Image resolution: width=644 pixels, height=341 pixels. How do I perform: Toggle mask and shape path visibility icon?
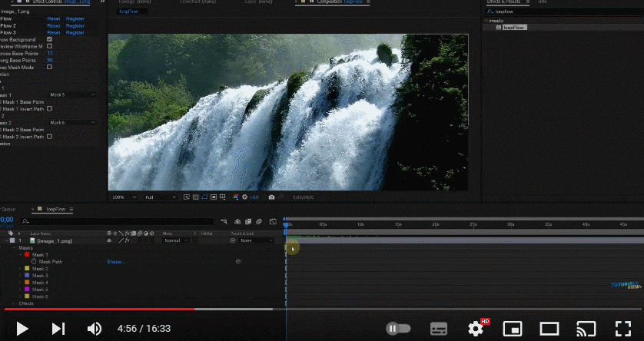[x=204, y=197]
